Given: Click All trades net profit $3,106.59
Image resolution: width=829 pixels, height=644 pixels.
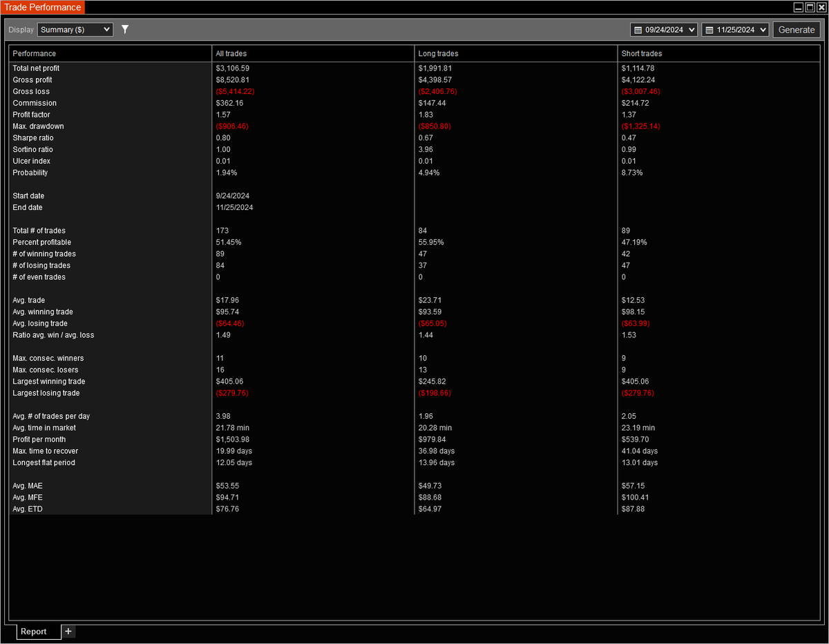Looking at the screenshot, I should pyautogui.click(x=233, y=68).
